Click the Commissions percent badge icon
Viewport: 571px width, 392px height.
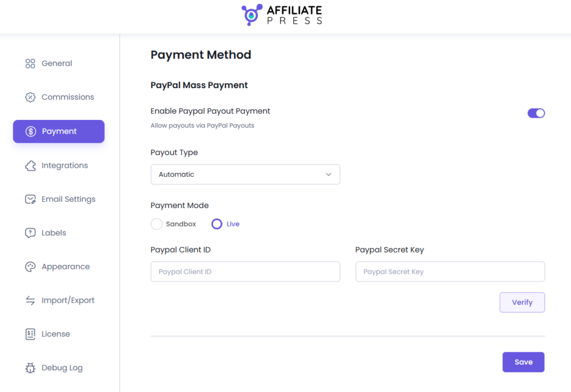coord(30,97)
